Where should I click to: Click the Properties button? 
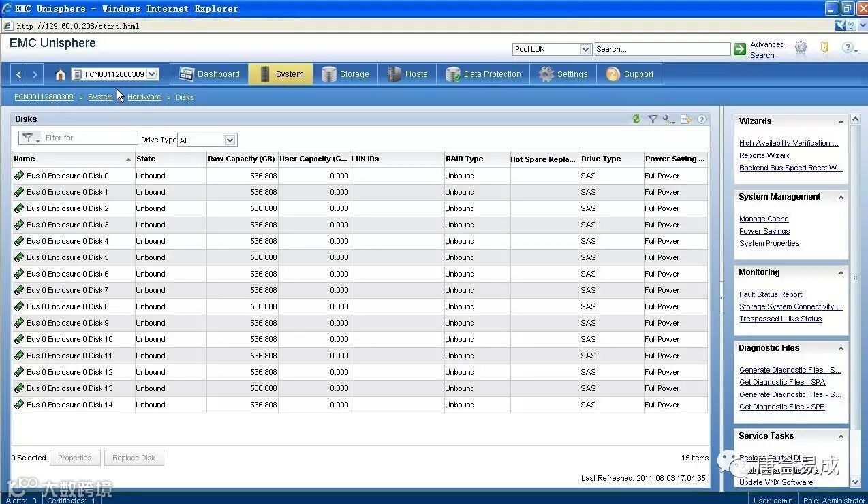click(x=75, y=458)
